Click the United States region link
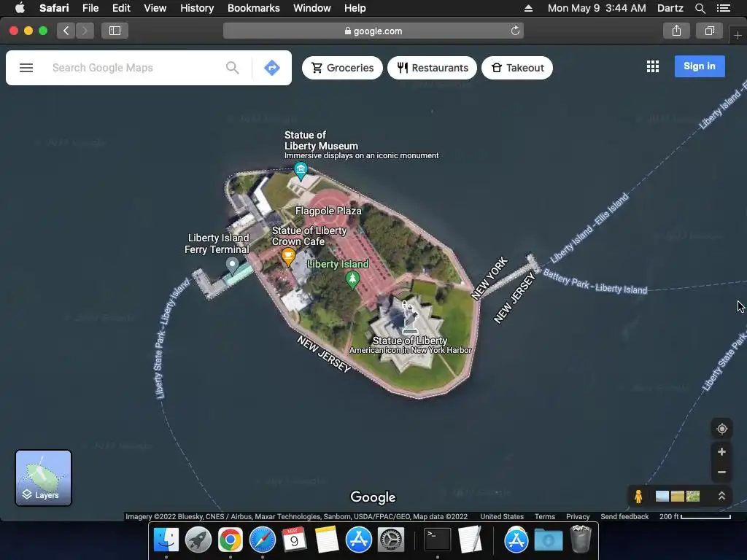 tap(502, 517)
